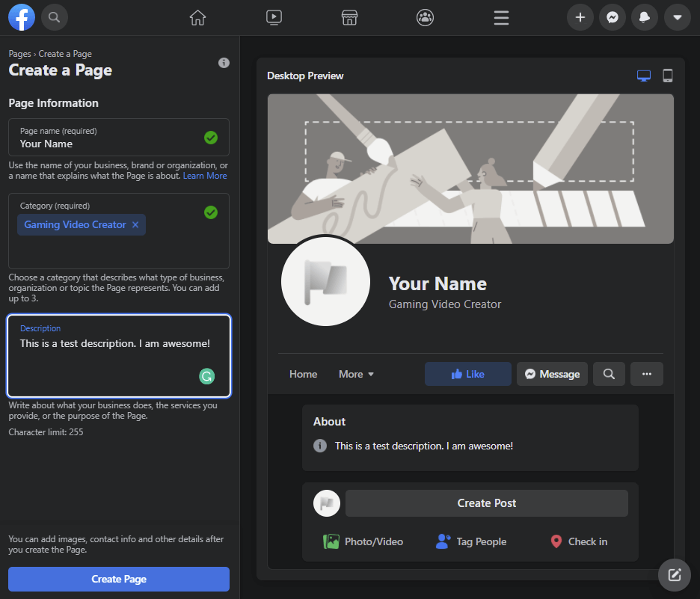Open the Groups icon in top bar
700x599 pixels.
(x=426, y=17)
